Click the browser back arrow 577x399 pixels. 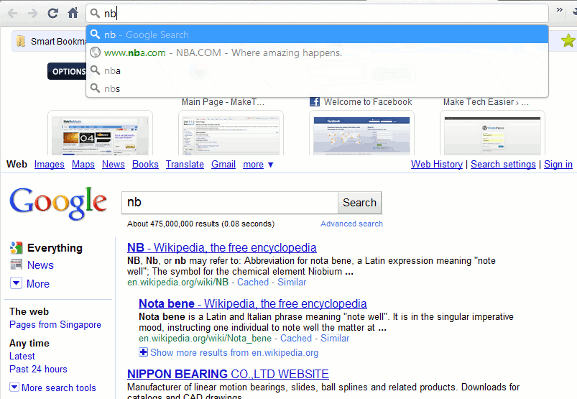click(13, 14)
